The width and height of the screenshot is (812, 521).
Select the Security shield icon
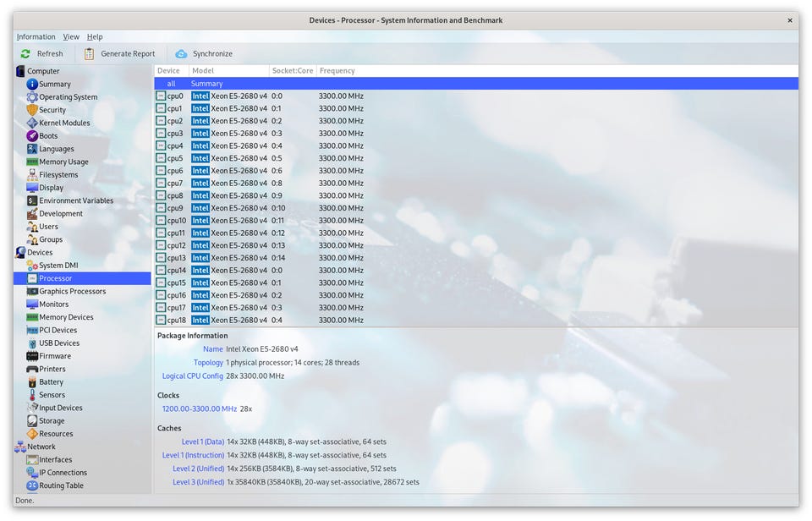pos(32,110)
